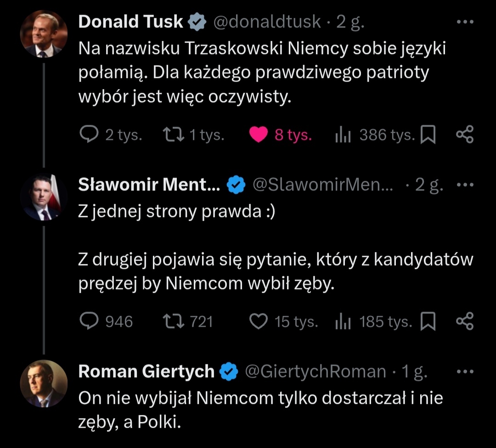Retweet Sławomir Mentzen's reply

pyautogui.click(x=174, y=321)
